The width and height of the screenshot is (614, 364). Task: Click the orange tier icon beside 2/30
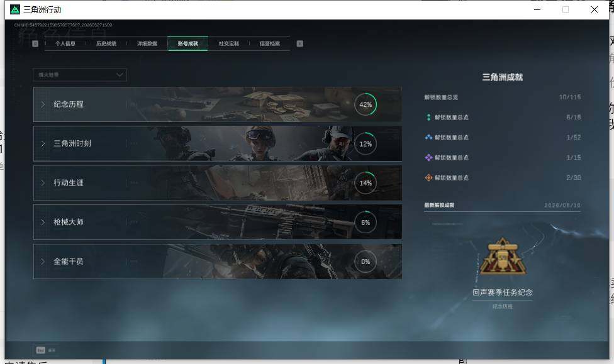[428, 178]
